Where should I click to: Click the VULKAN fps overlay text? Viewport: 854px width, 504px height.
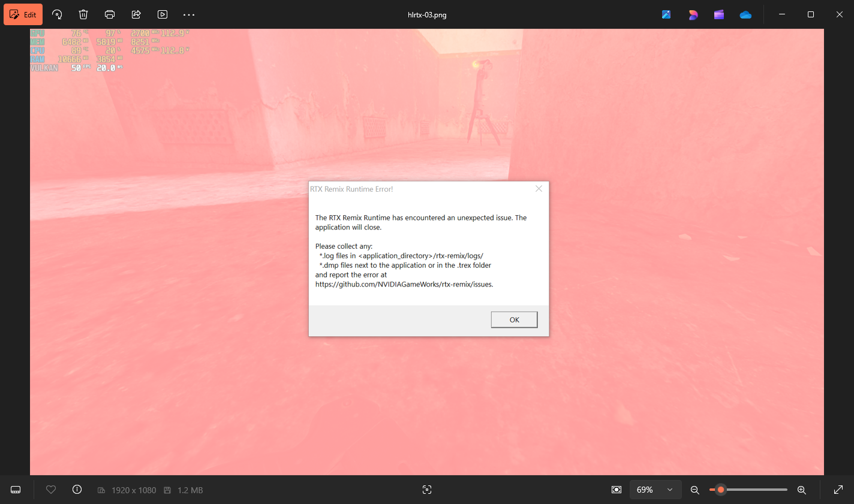click(44, 68)
